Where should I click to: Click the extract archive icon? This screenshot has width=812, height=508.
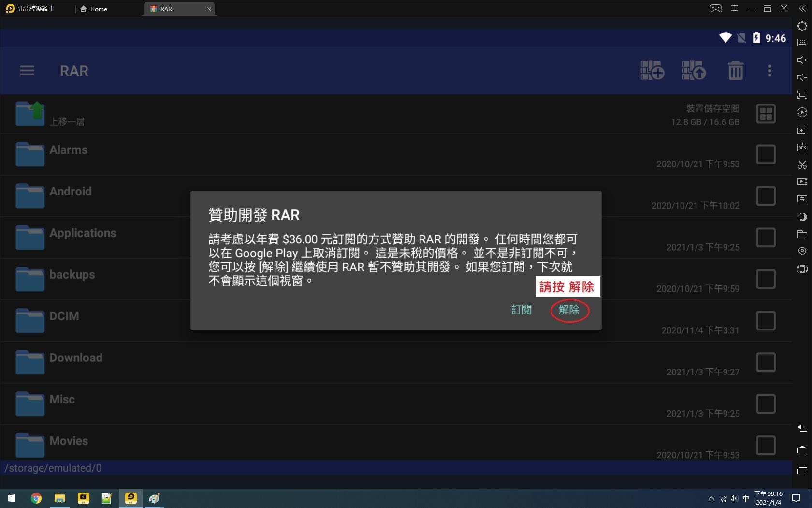point(694,71)
